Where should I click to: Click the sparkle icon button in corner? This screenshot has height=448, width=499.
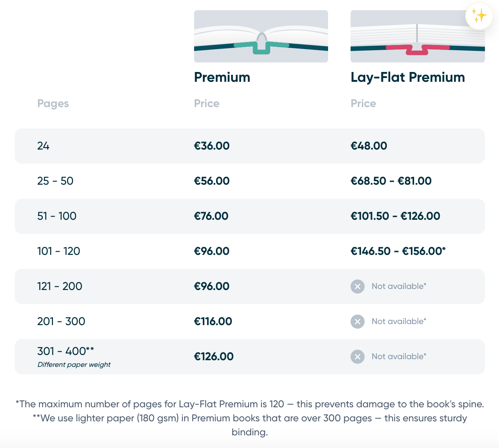(479, 16)
